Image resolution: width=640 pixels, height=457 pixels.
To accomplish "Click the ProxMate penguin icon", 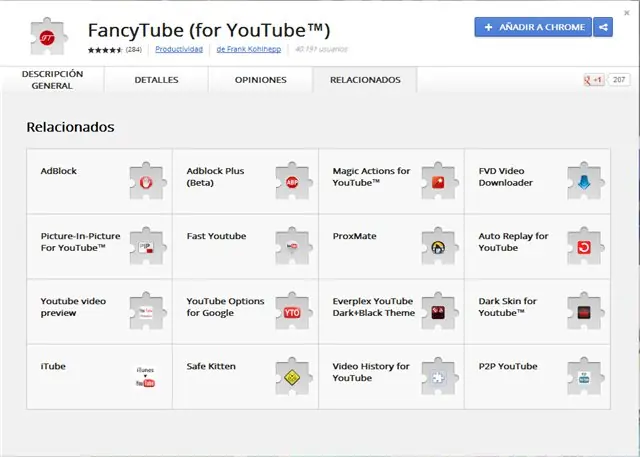I will (x=440, y=246).
